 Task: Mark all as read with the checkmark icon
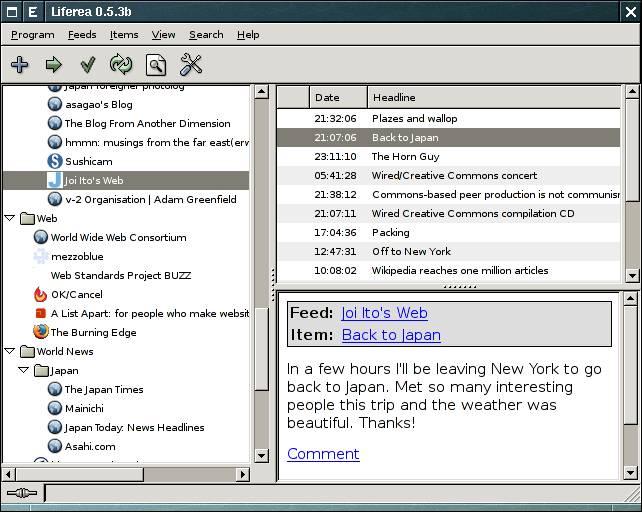(88, 65)
